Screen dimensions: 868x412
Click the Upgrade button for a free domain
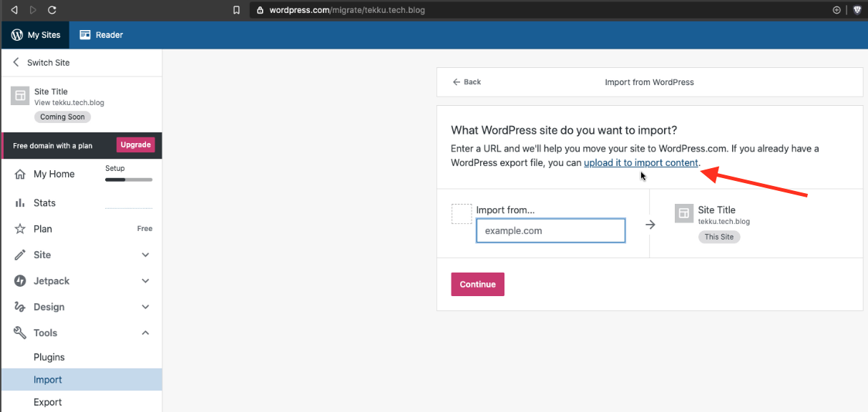135,144
